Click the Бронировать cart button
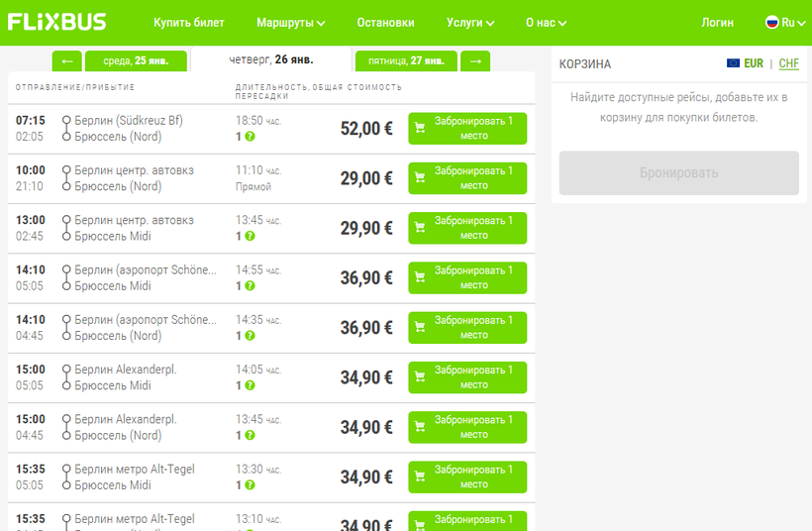The width and height of the screenshot is (812, 531). [x=678, y=173]
